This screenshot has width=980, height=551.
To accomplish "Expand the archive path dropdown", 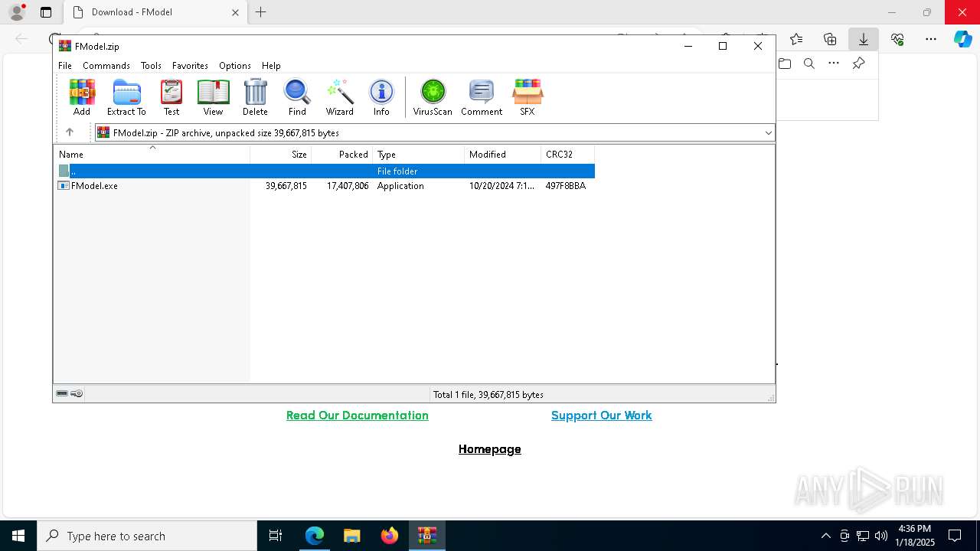I will pos(768,132).
